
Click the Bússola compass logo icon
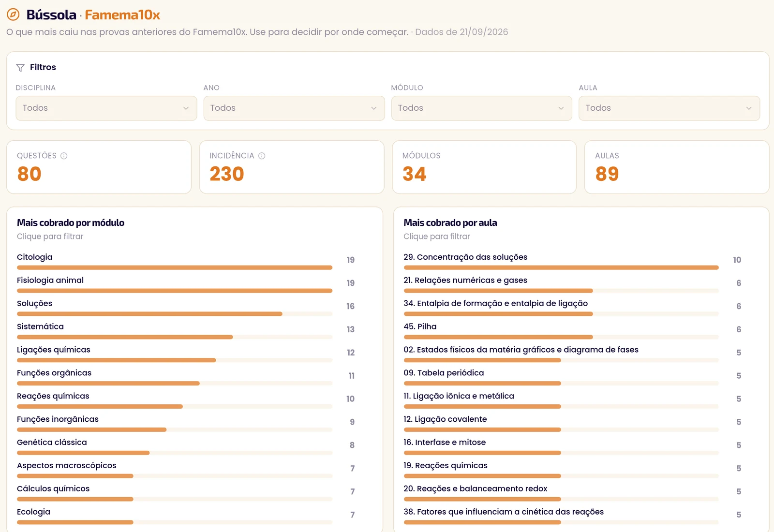coord(13,15)
